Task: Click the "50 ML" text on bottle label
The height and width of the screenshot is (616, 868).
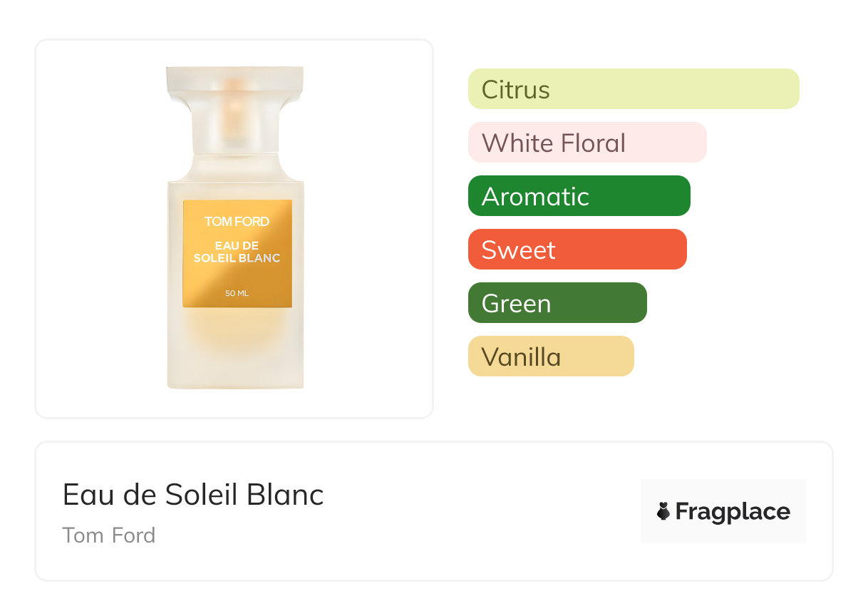Action: pos(237,294)
